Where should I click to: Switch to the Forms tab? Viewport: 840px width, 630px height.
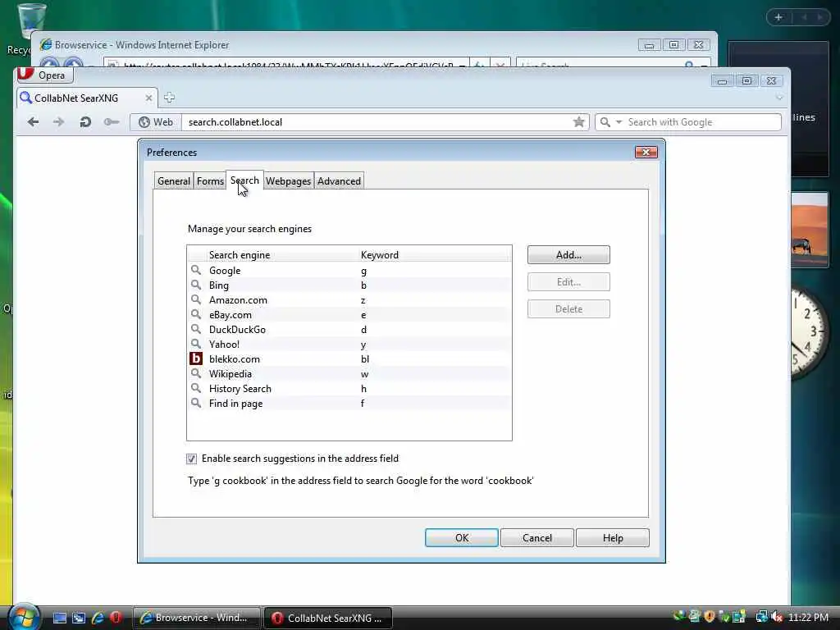click(210, 181)
